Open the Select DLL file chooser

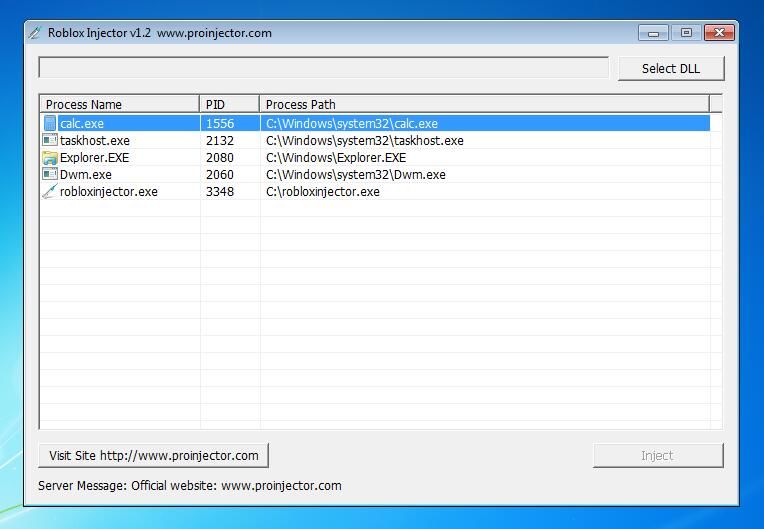(x=671, y=69)
